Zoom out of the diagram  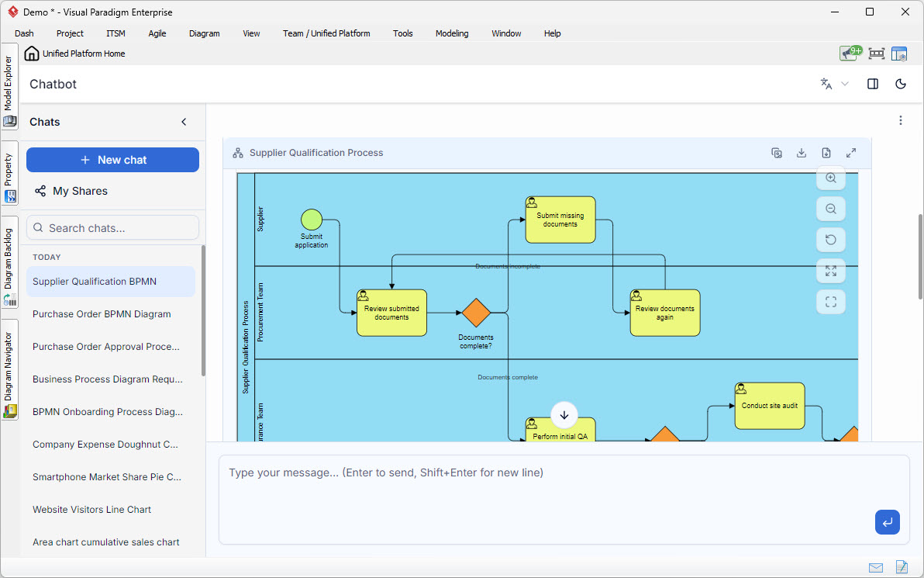click(x=831, y=209)
